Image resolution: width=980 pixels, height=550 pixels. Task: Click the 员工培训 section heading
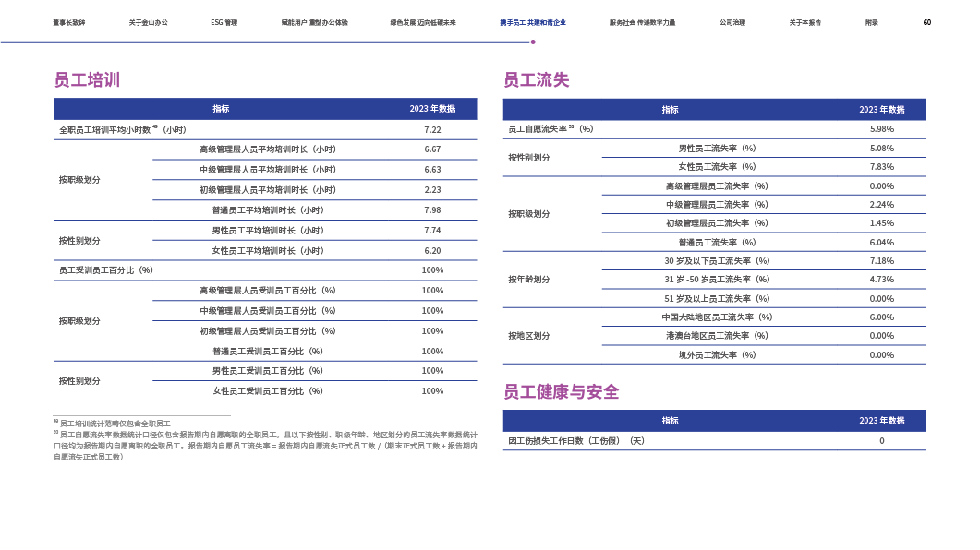click(x=87, y=80)
